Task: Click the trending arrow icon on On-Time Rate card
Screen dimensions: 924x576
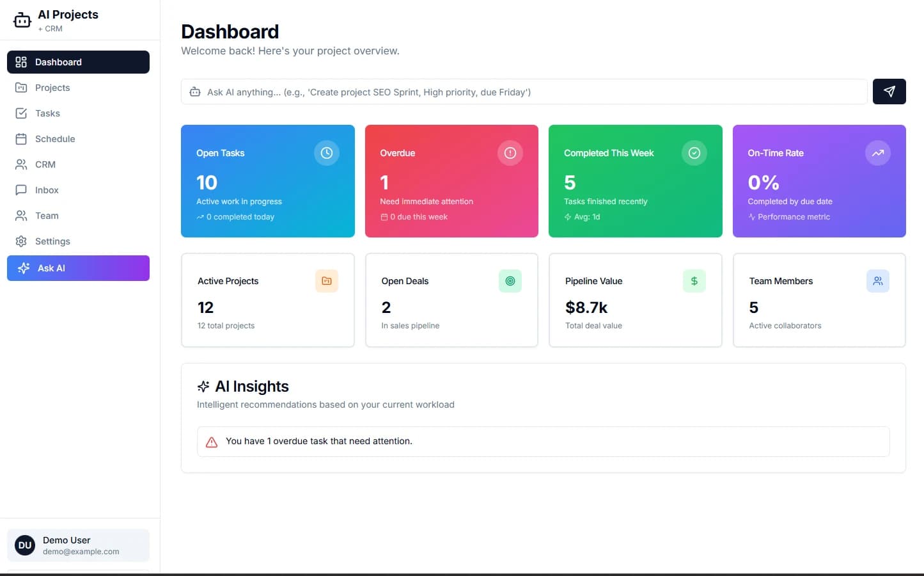Action: click(878, 153)
